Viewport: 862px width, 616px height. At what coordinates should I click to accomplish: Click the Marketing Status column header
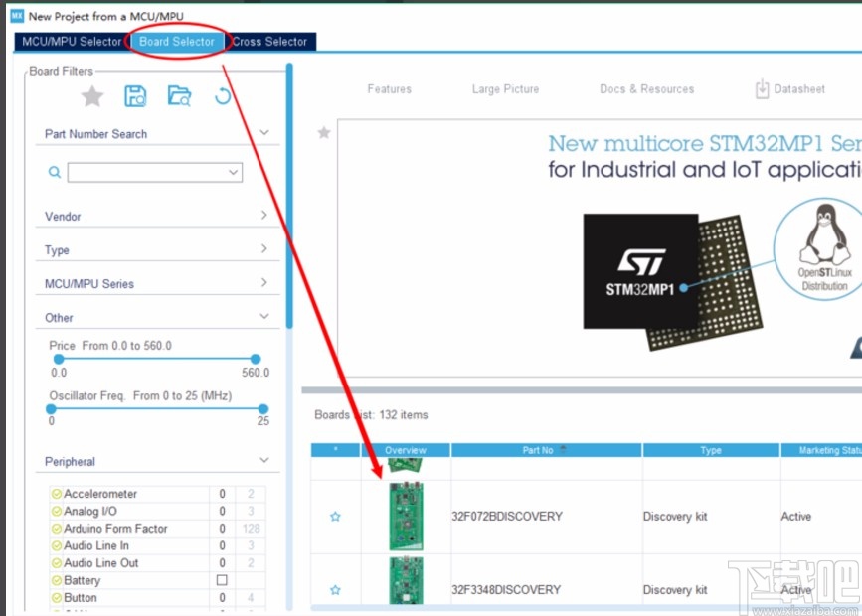coord(821,450)
